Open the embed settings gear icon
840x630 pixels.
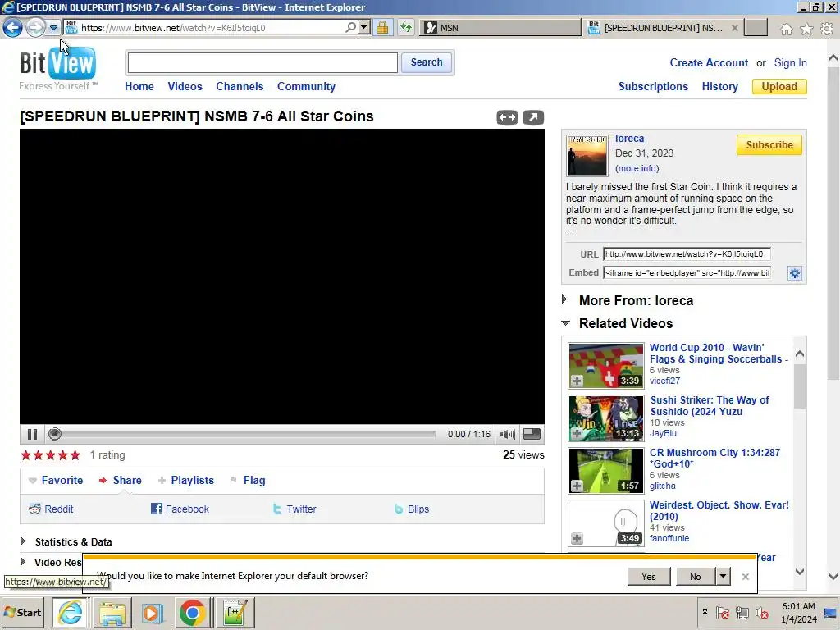[794, 273]
